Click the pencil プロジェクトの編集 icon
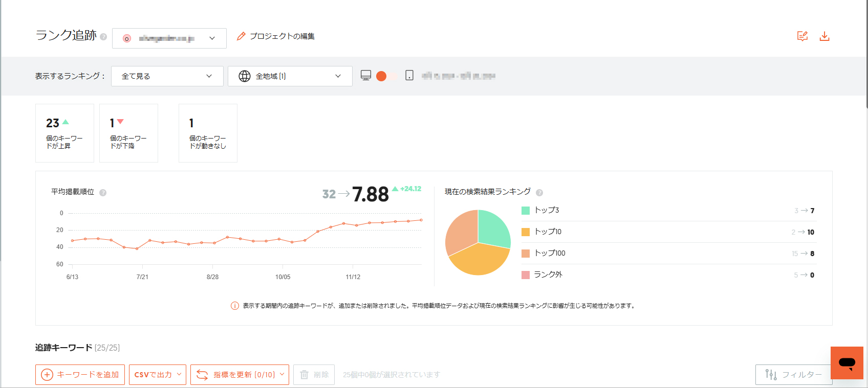The image size is (868, 388). pos(241,36)
